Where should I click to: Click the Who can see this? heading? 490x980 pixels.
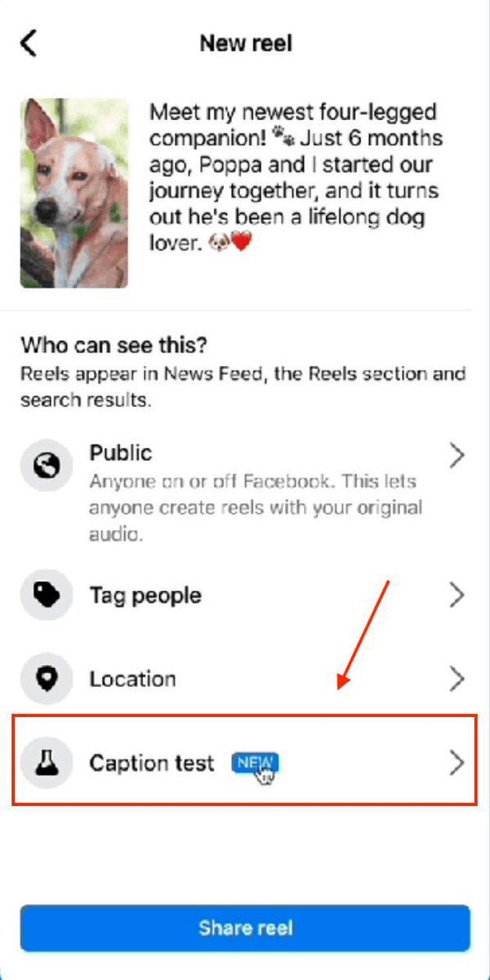click(x=114, y=345)
